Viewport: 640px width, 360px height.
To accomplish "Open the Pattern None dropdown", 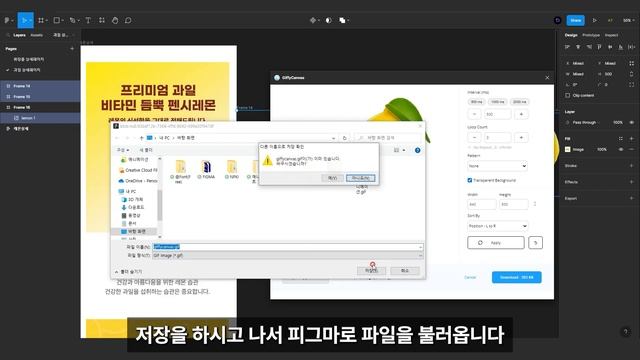I will pyautogui.click(x=497, y=166).
